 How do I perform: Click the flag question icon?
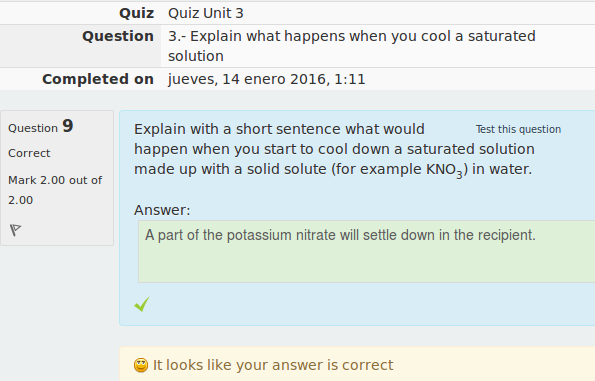coord(15,230)
